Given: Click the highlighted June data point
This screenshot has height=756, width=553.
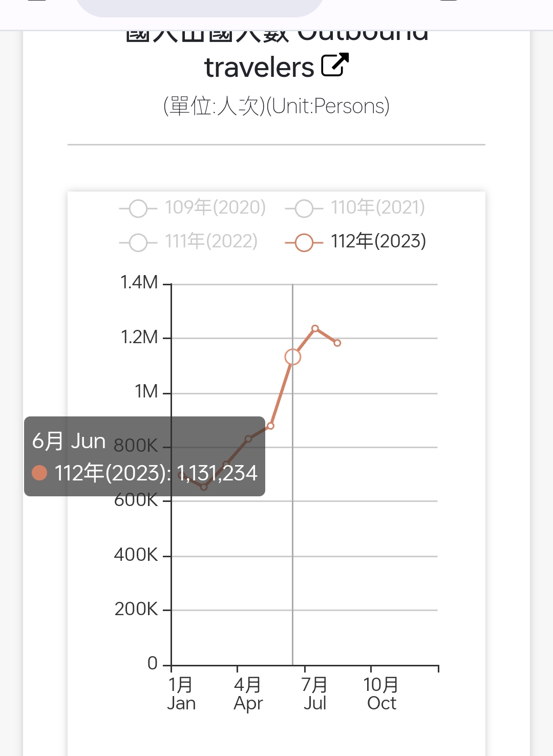Looking at the screenshot, I should click(x=292, y=357).
